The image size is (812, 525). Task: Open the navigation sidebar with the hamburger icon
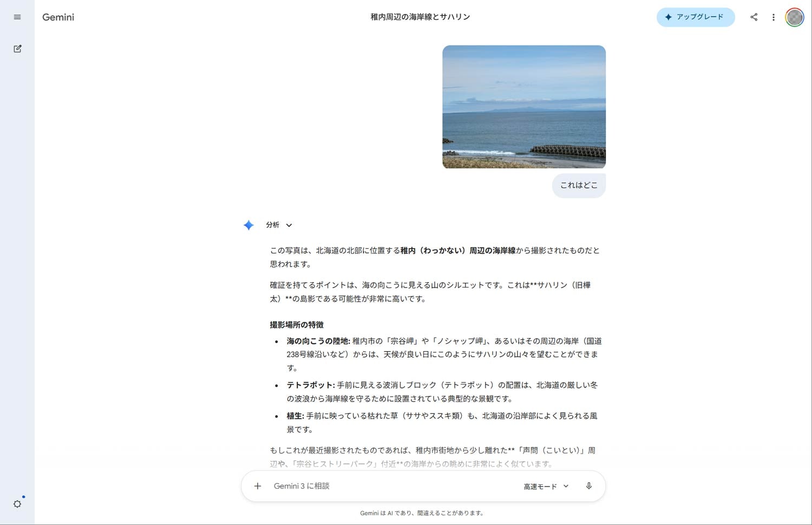17,17
